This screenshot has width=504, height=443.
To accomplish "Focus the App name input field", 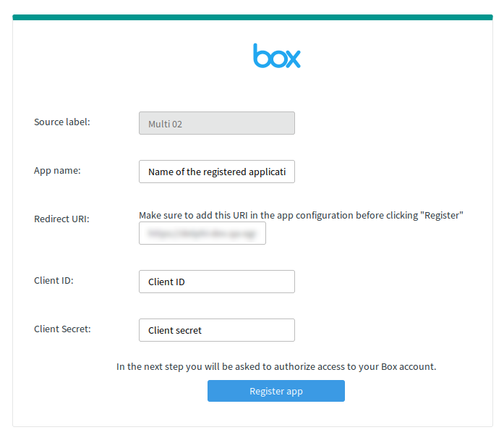I will [217, 172].
